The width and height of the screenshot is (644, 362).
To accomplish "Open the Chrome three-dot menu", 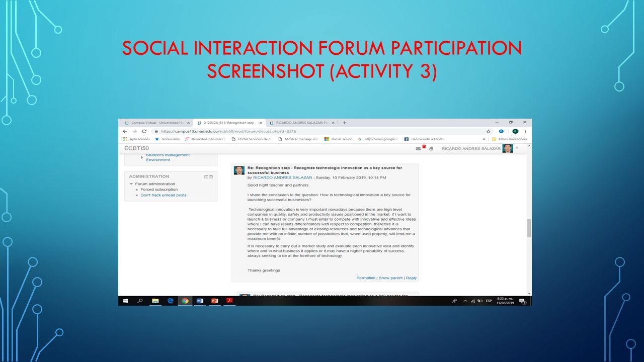I will 525,131.
